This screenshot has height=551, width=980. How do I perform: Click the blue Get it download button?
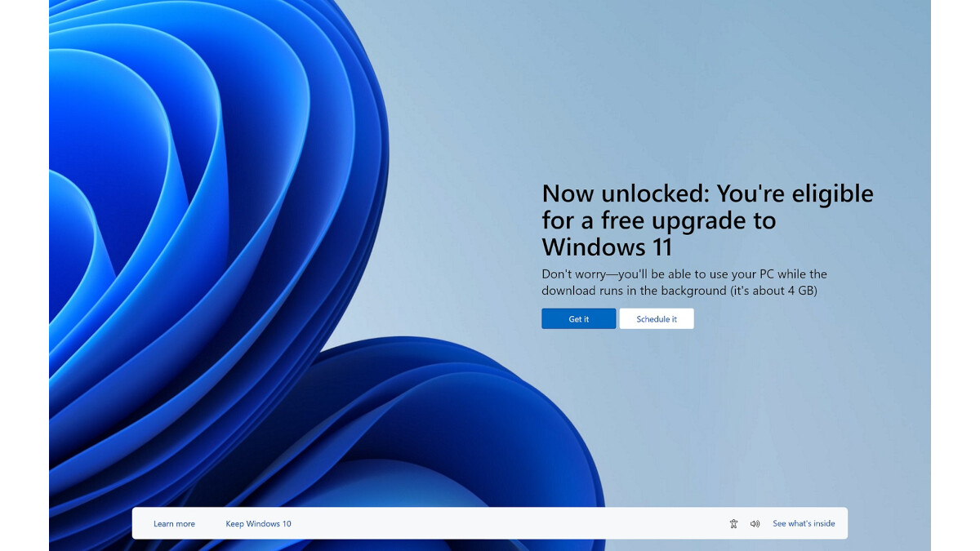point(578,318)
